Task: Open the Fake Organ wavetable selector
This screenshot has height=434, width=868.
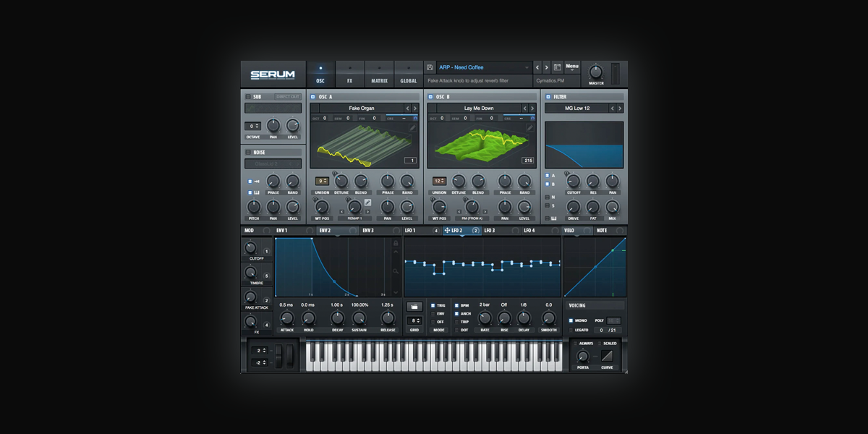Action: tap(361, 109)
